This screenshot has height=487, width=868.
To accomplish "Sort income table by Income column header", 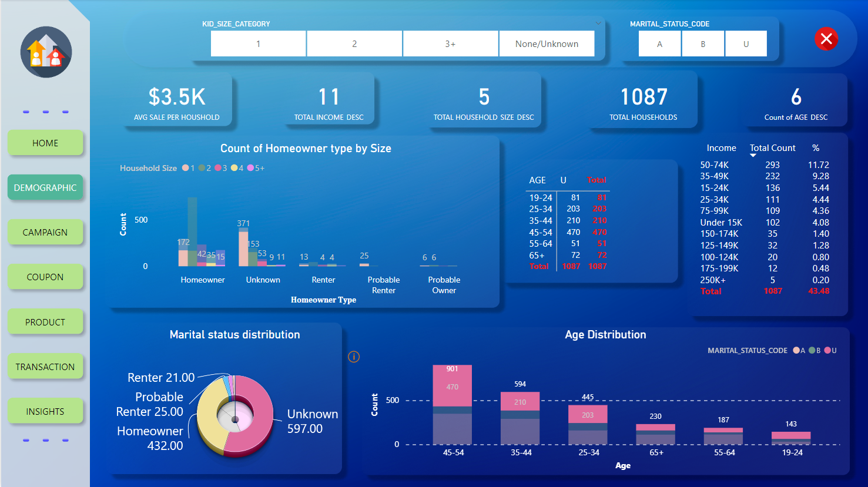I will (x=721, y=148).
